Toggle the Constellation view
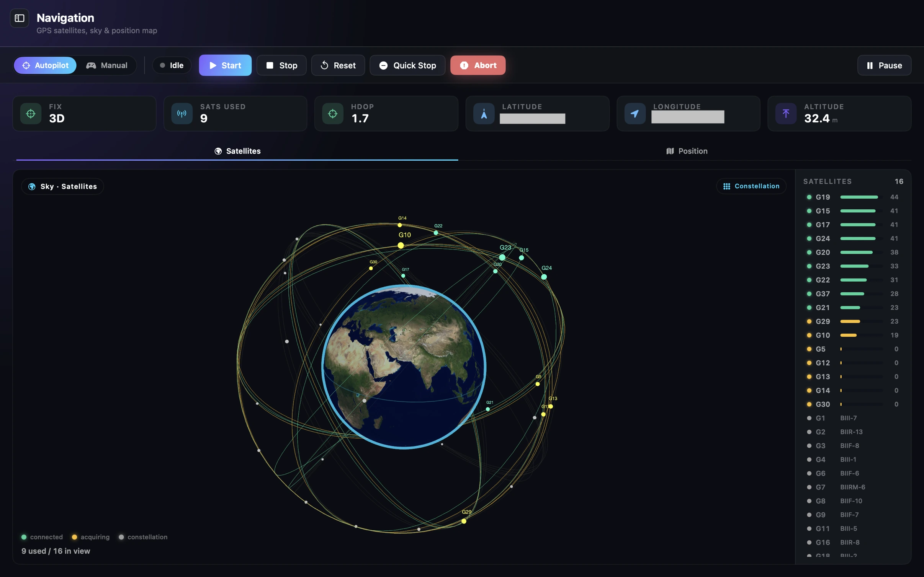924x577 pixels. tap(751, 186)
